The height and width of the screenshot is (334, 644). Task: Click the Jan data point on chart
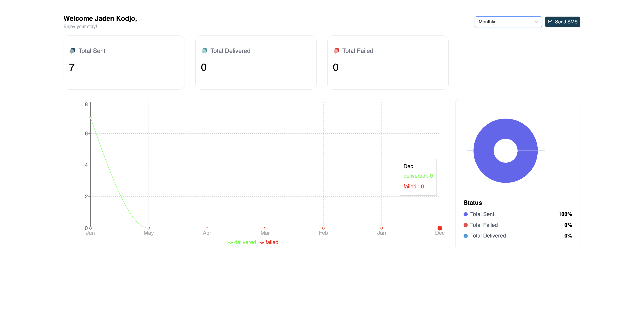(381, 228)
